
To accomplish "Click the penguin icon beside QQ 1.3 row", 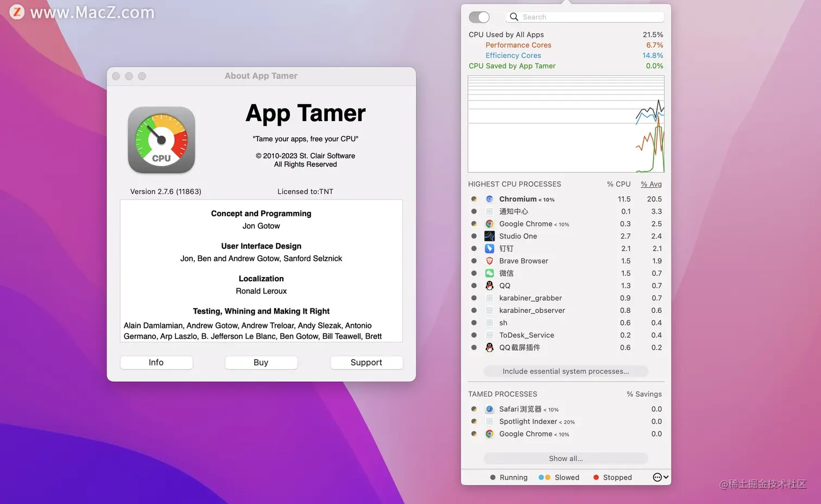I will [x=489, y=286].
